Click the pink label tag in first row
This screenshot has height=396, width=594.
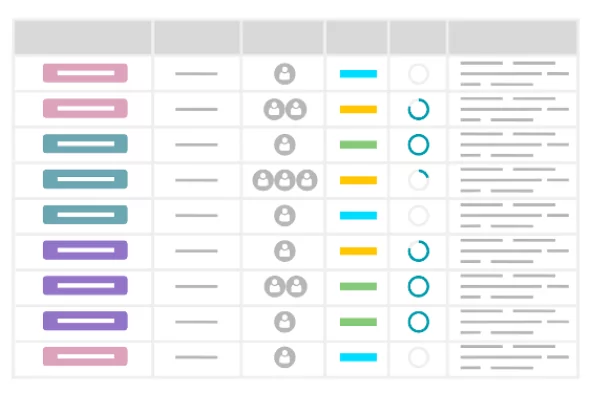tap(85, 73)
